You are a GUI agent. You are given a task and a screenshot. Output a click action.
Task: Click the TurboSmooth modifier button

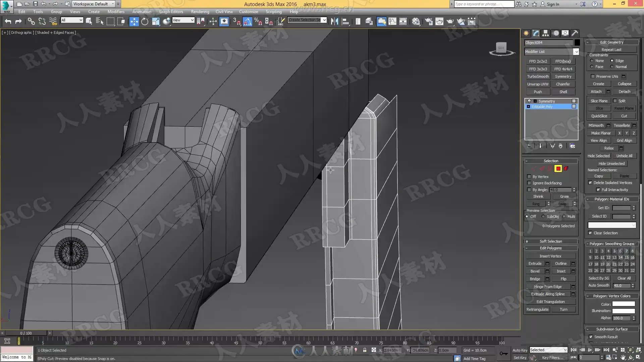pos(538,76)
